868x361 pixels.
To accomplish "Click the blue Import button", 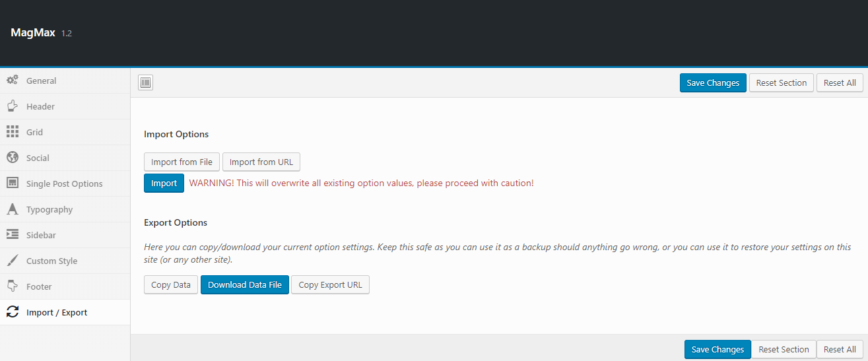I will click(x=164, y=183).
